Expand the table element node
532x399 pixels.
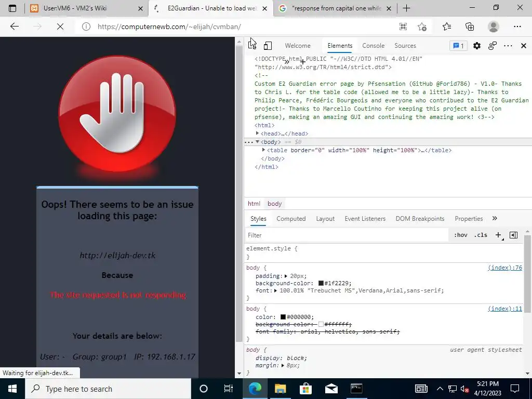(263, 150)
